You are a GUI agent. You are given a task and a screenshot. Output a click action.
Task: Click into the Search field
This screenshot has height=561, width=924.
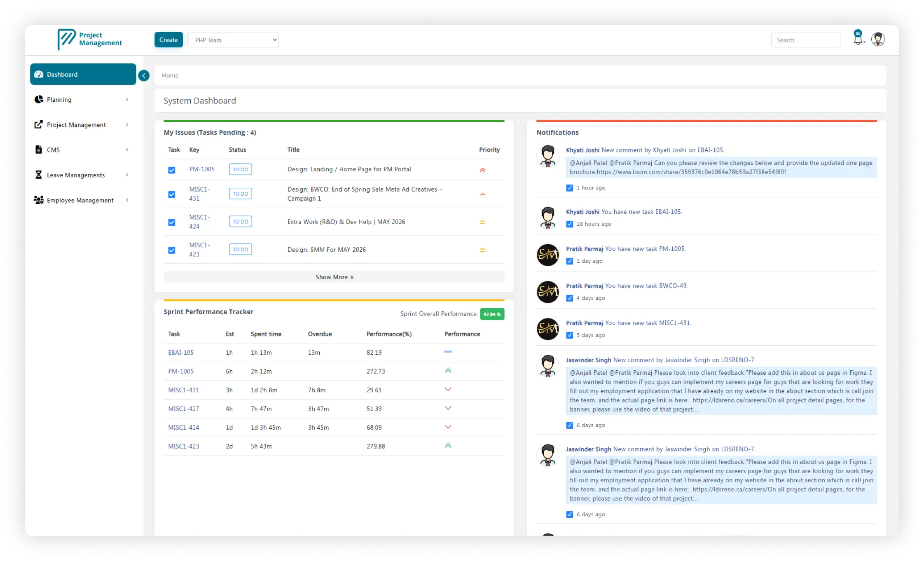(x=806, y=40)
